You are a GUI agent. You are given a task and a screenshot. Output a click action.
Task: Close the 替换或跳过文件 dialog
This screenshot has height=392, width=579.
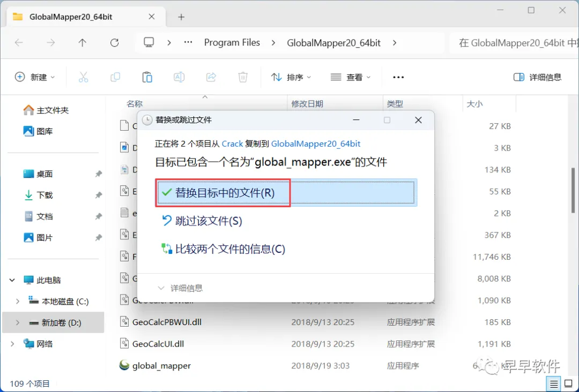coord(418,120)
